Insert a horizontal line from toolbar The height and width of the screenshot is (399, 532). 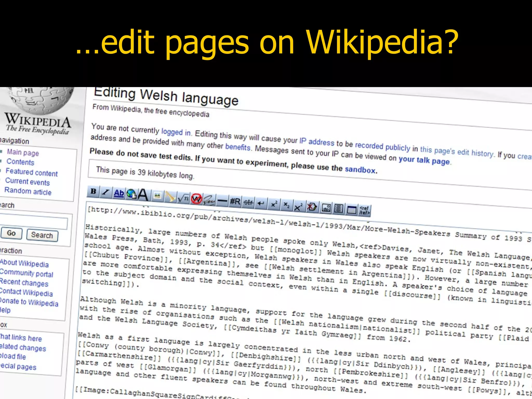222,201
